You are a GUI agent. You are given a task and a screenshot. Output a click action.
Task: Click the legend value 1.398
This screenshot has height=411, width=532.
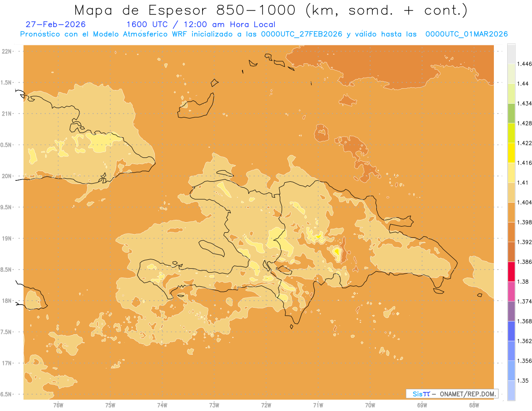click(x=525, y=222)
